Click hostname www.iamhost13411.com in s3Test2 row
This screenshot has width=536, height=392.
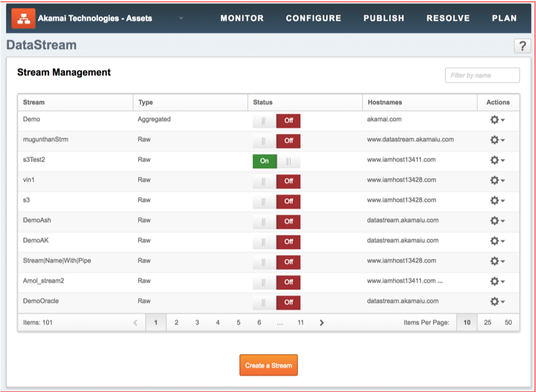pyautogui.click(x=401, y=159)
